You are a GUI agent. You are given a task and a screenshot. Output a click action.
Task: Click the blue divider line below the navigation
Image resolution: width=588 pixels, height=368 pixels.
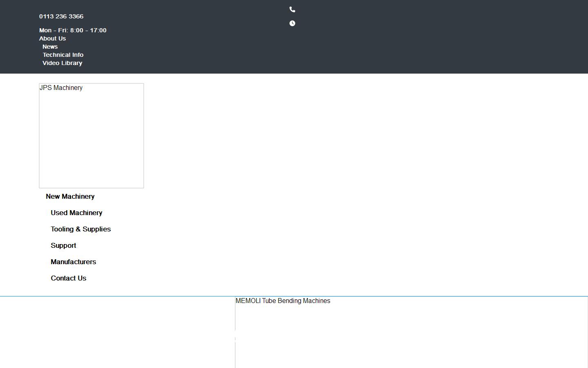point(122,296)
